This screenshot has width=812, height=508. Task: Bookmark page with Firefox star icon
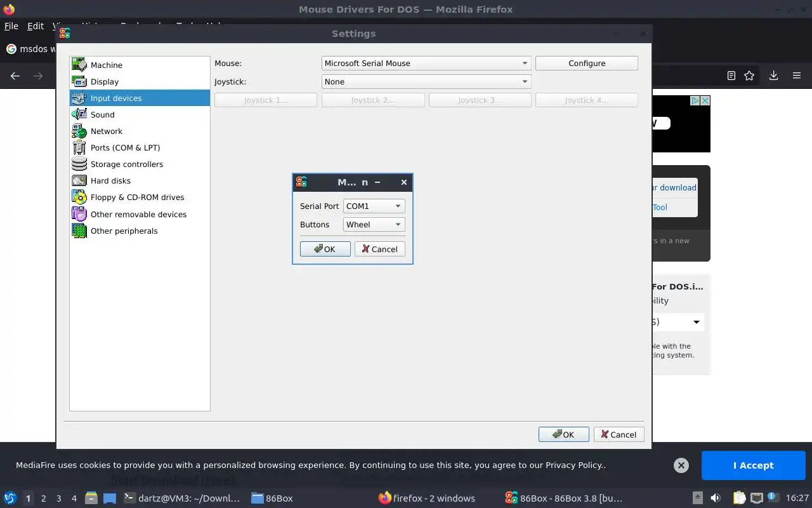coord(749,76)
